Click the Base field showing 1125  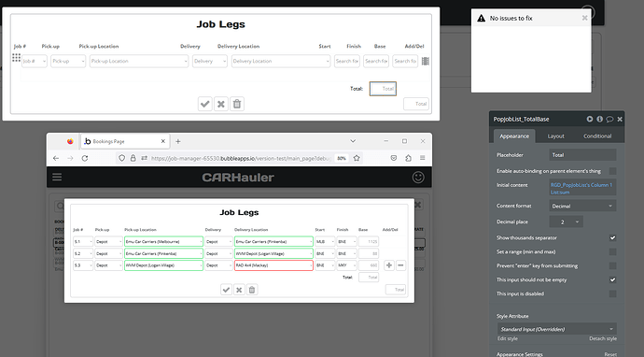point(369,241)
